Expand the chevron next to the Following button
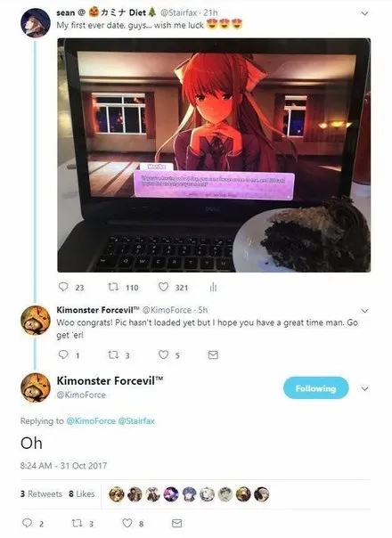The image size is (392, 538). (x=365, y=388)
